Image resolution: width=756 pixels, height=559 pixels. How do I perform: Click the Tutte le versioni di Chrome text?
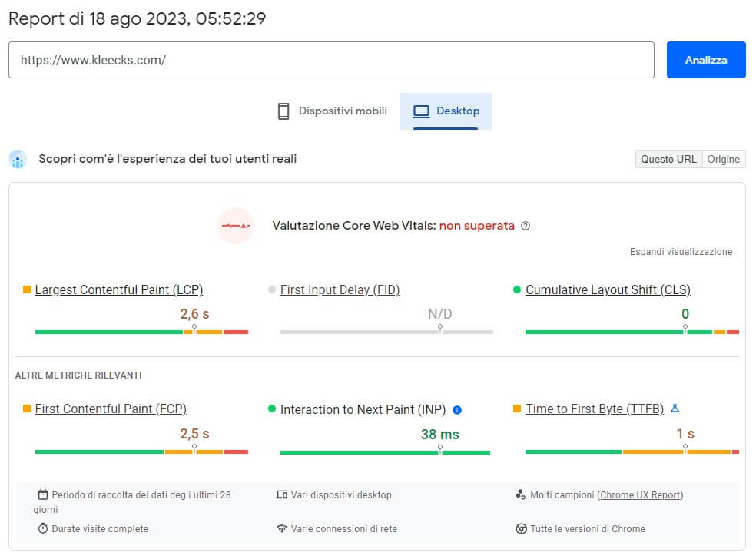click(588, 528)
